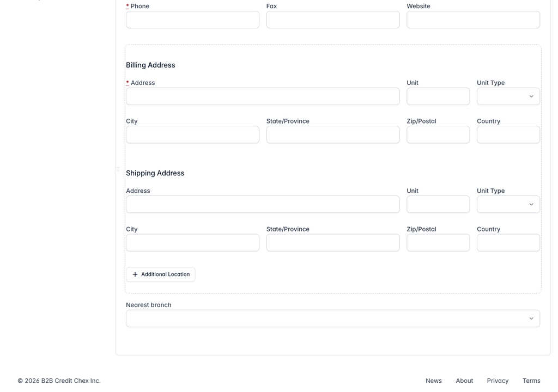This screenshot has width=558, height=392.
Task: Select the Billing State/Province field
Action: [x=333, y=134]
